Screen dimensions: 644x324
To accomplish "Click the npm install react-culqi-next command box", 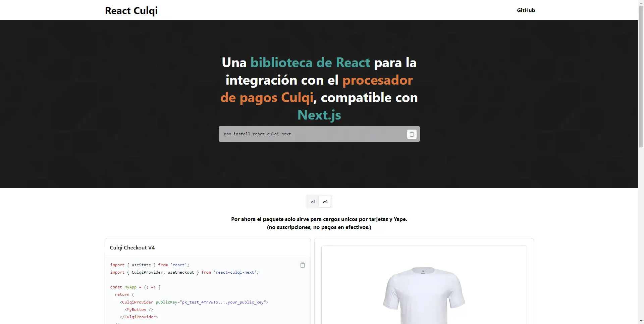I will [x=319, y=134].
